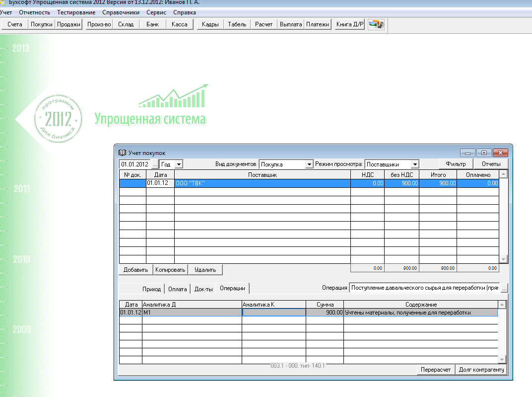Click the date cell 01.01.12 in purchases table
Screen dimensions: 532x397
(160, 183)
